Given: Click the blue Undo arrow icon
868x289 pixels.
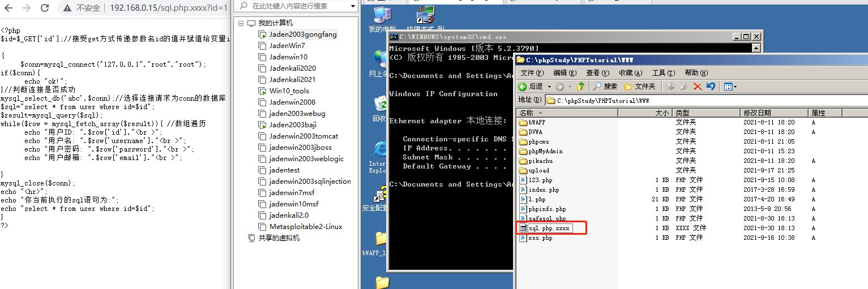Looking at the screenshot, I should click(x=711, y=87).
